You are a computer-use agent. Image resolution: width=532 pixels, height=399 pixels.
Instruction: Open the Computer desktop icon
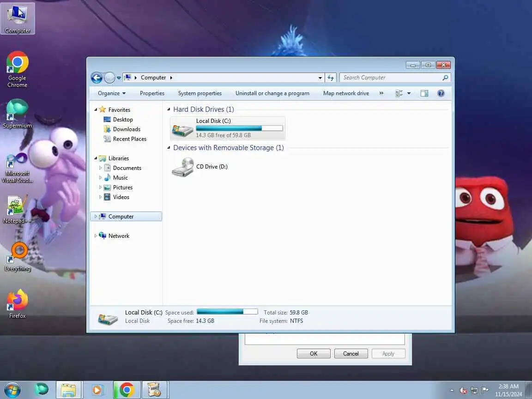(x=18, y=18)
